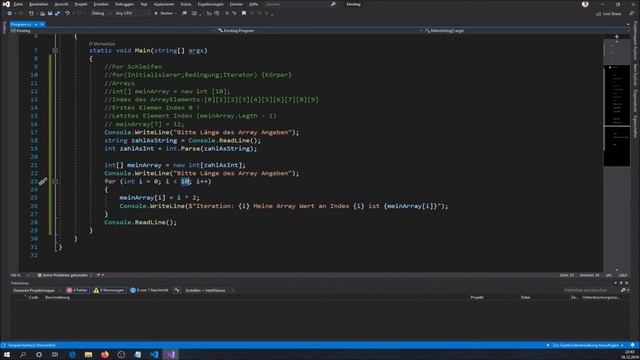
Task: Open Visual Studio Code from taskbar
Action: [x=154, y=354]
